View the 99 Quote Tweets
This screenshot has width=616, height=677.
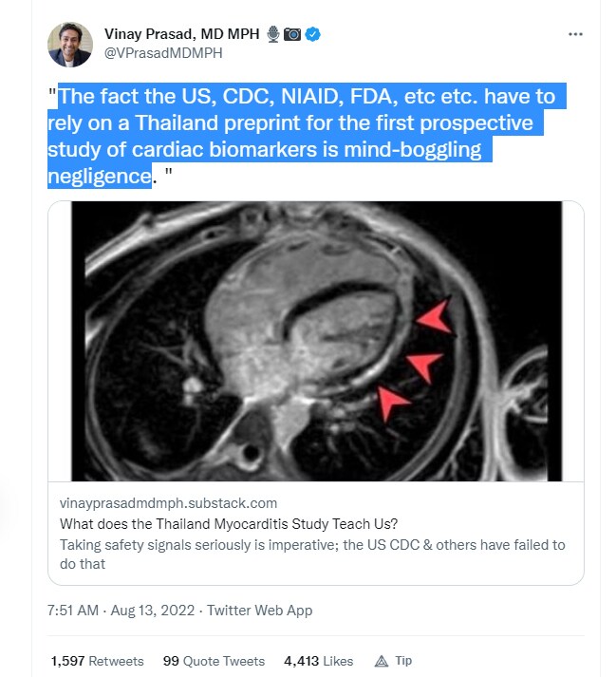point(214,661)
